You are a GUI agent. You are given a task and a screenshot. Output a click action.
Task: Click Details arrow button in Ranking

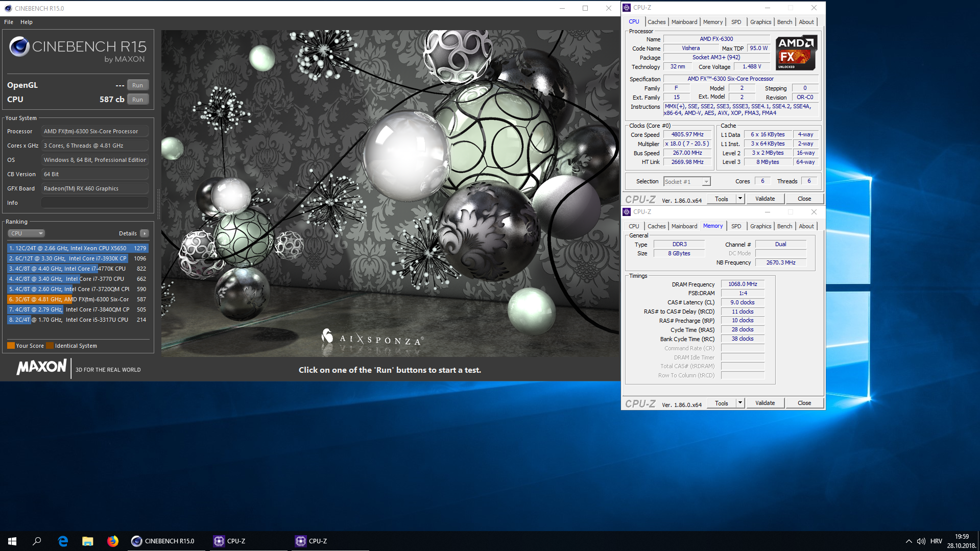coord(145,233)
